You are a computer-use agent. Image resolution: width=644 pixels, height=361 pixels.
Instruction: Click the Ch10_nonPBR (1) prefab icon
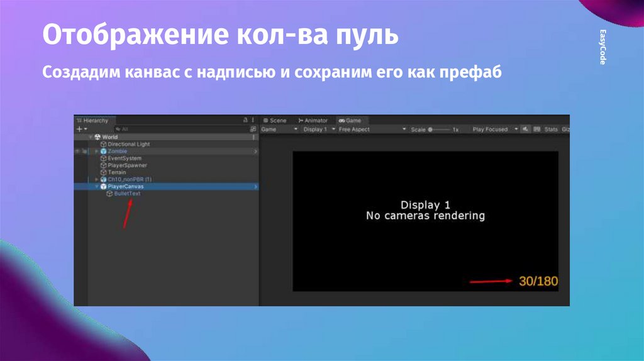pos(104,179)
